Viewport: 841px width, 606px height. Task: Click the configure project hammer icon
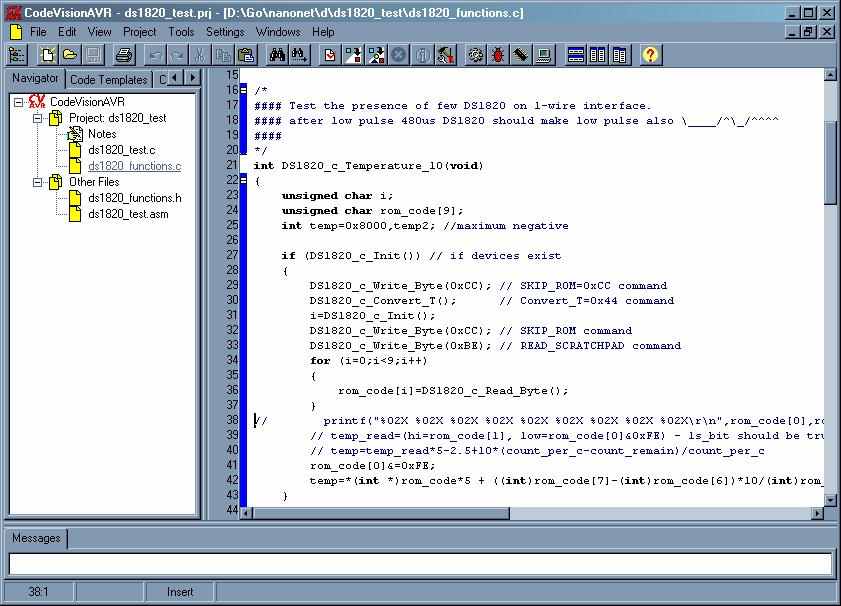[445, 55]
